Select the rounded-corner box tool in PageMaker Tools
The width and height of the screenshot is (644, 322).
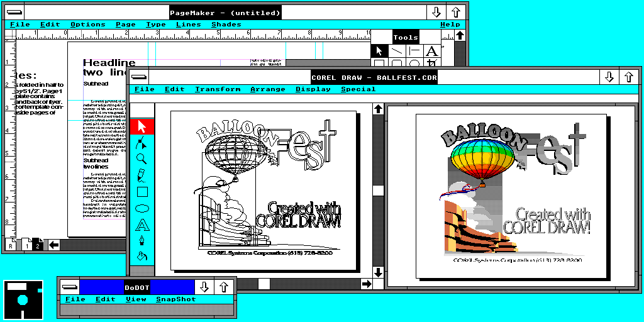[x=397, y=62]
